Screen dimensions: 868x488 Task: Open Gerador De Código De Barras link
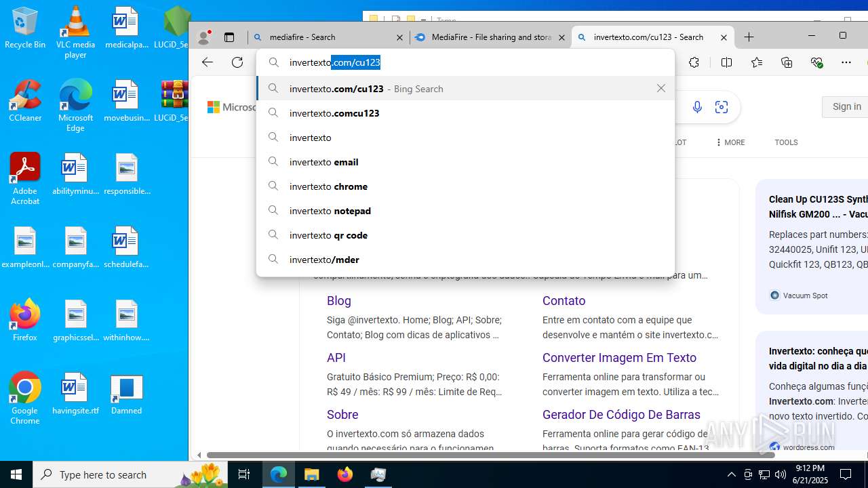621,414
